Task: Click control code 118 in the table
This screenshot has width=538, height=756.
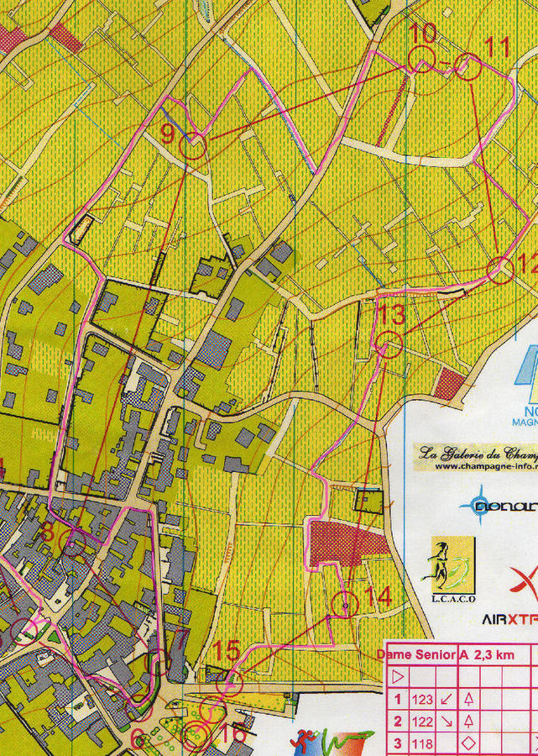Action: click(422, 743)
